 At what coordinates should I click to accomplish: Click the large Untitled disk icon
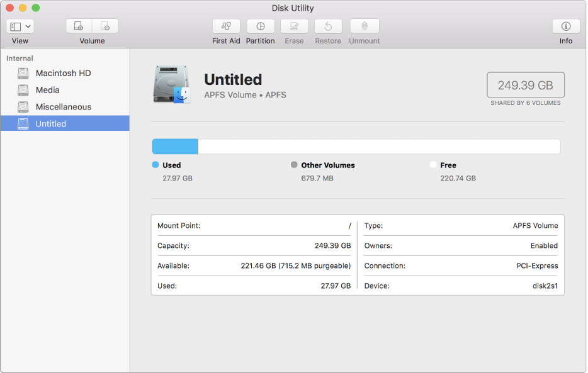tap(171, 84)
